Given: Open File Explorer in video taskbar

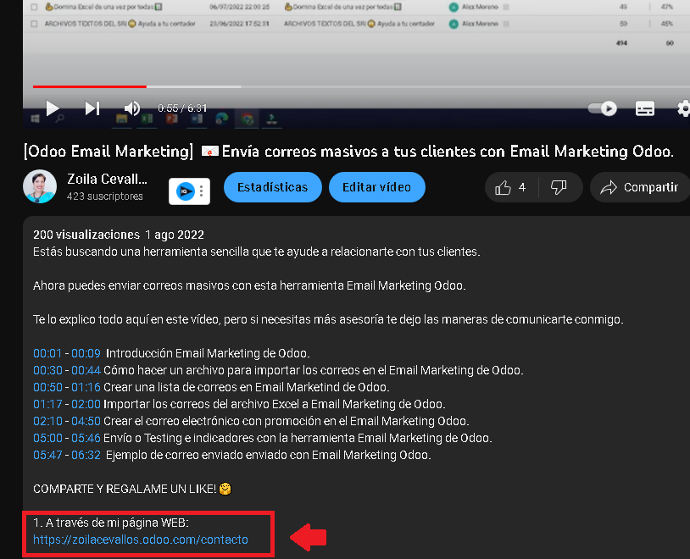Looking at the screenshot, I should tap(122, 118).
